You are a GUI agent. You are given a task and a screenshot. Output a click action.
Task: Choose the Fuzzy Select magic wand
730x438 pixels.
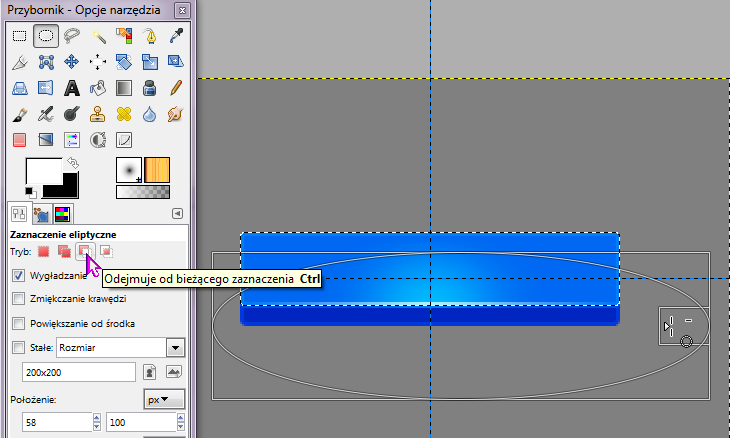tap(99, 37)
